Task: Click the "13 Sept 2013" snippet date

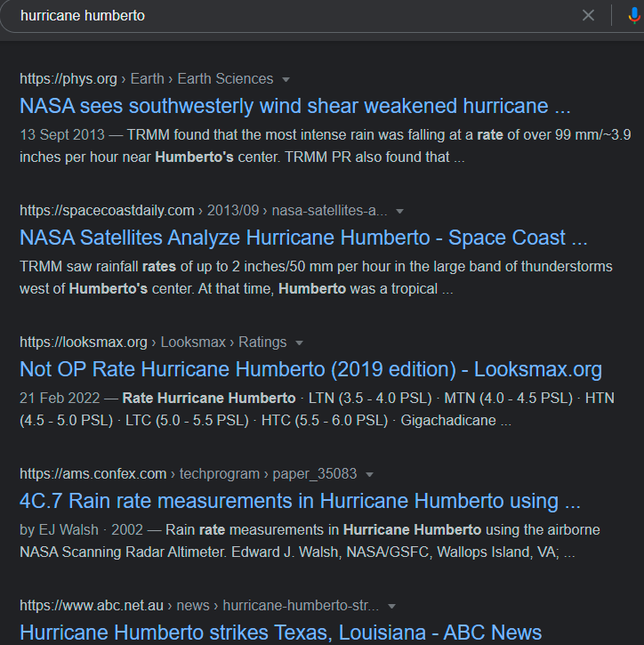Action: coord(62,135)
